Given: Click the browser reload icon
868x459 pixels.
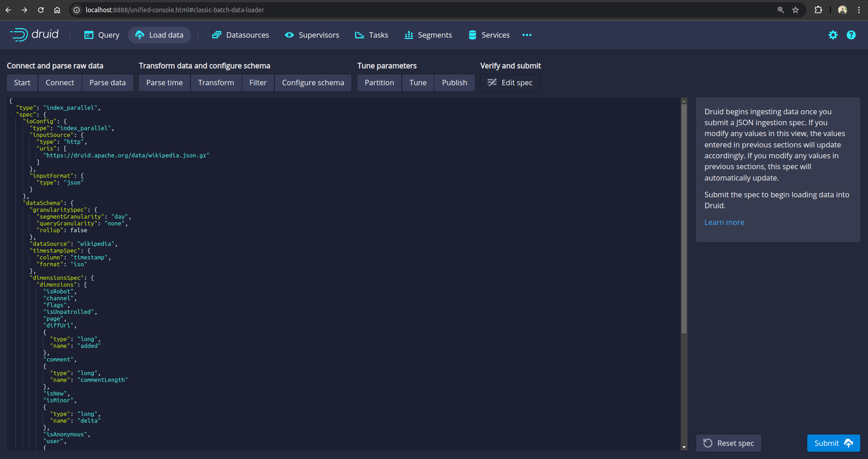Looking at the screenshot, I should [x=41, y=10].
